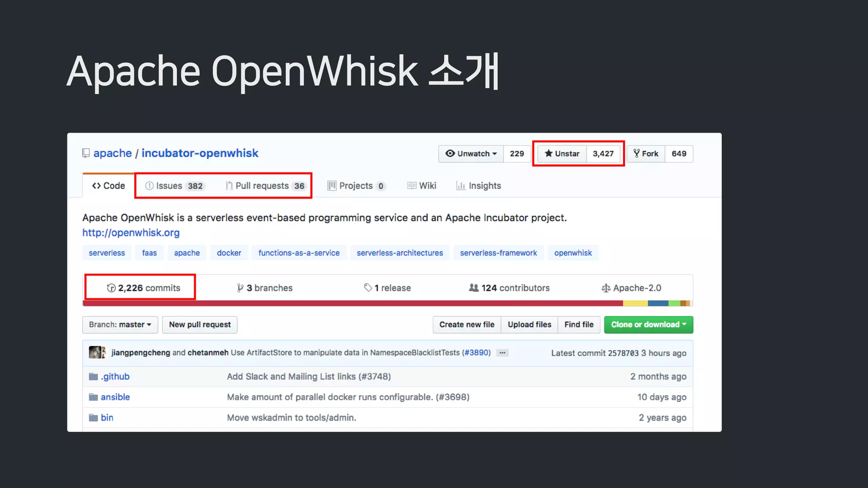Open the Branch: master dropdown
Viewport: 868px width, 488px height.
tap(120, 325)
